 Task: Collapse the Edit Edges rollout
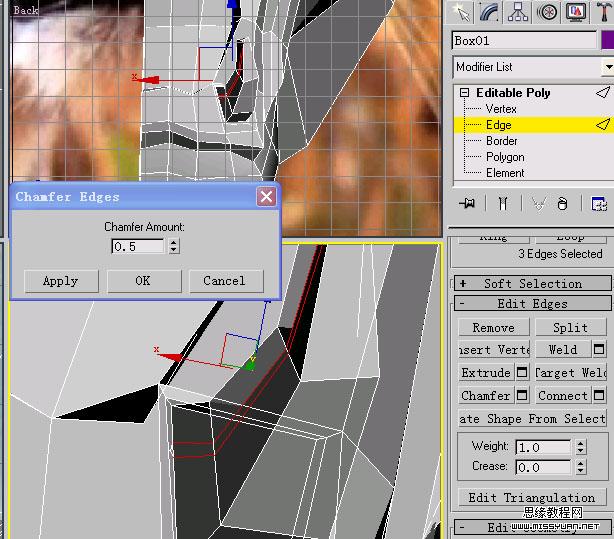(x=532, y=304)
